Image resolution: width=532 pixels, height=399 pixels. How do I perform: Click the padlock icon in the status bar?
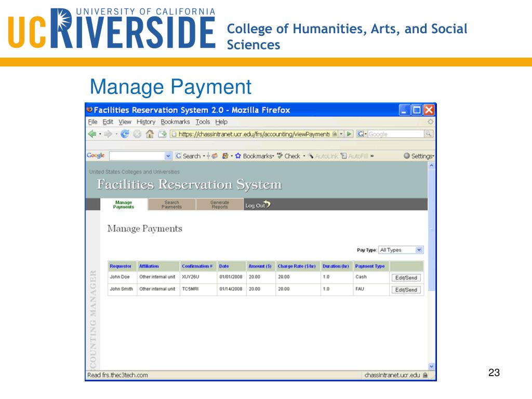tap(425, 375)
